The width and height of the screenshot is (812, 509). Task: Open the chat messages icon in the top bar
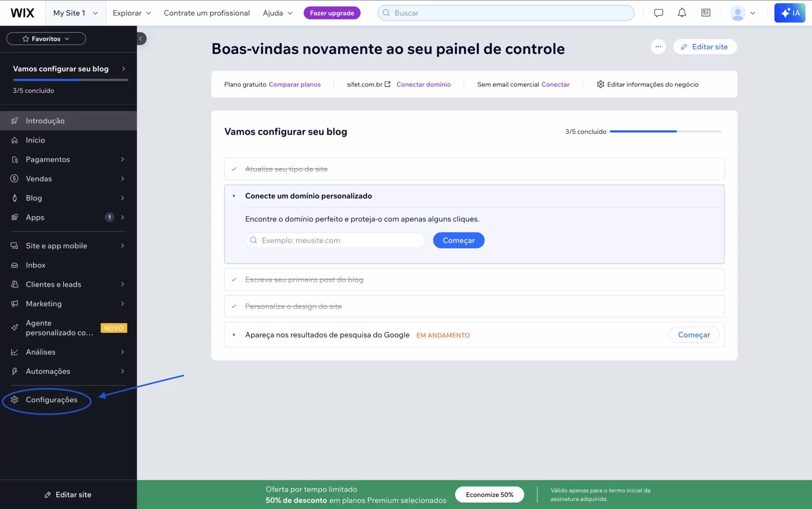point(659,12)
